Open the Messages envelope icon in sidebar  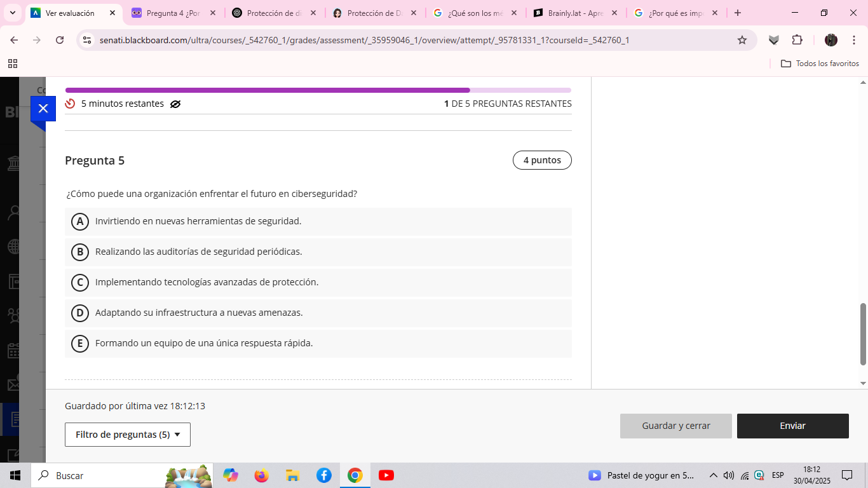point(13,384)
